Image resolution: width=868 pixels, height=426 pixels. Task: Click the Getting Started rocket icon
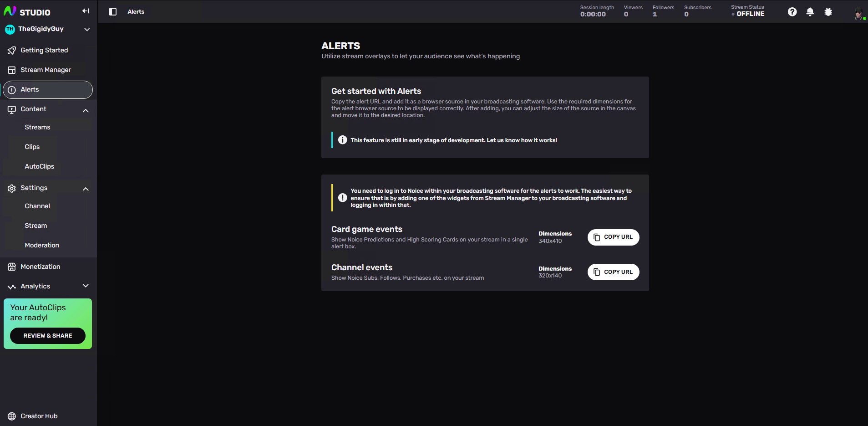(12, 51)
